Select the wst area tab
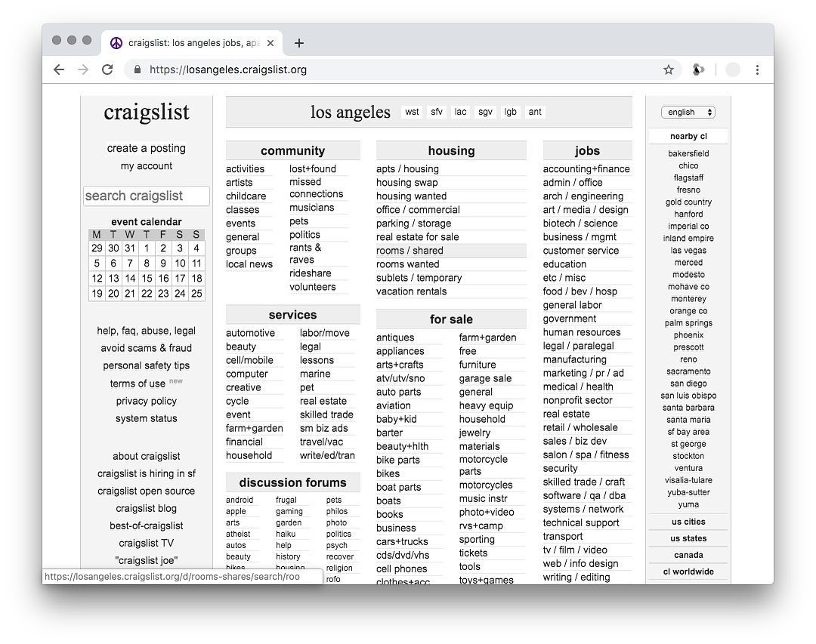Screen dimensions: 816x644 [x=412, y=112]
